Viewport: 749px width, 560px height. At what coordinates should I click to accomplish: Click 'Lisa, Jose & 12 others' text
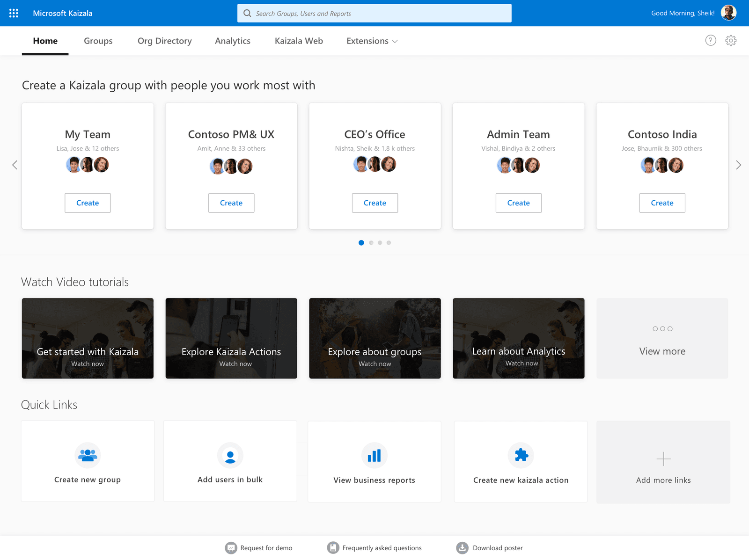tap(88, 148)
